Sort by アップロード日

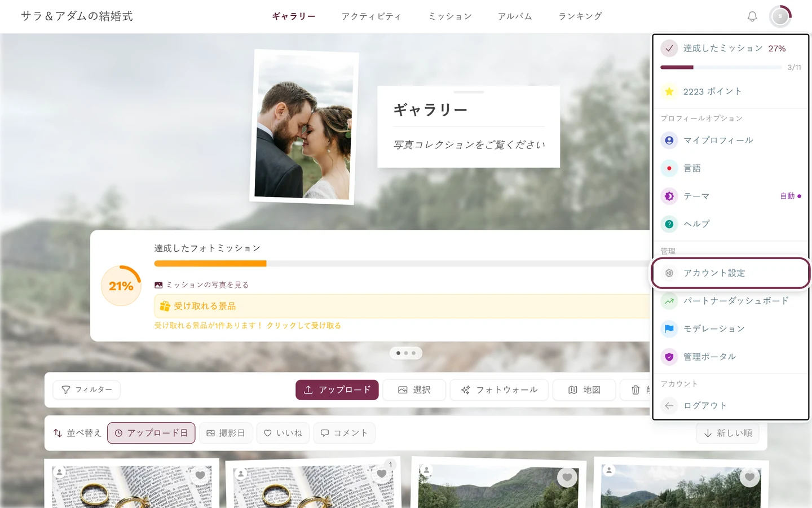click(x=151, y=433)
